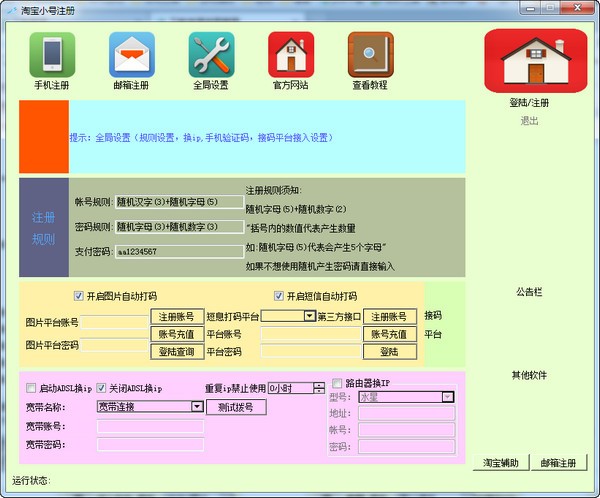Click the 支付密码 input field

179,251
